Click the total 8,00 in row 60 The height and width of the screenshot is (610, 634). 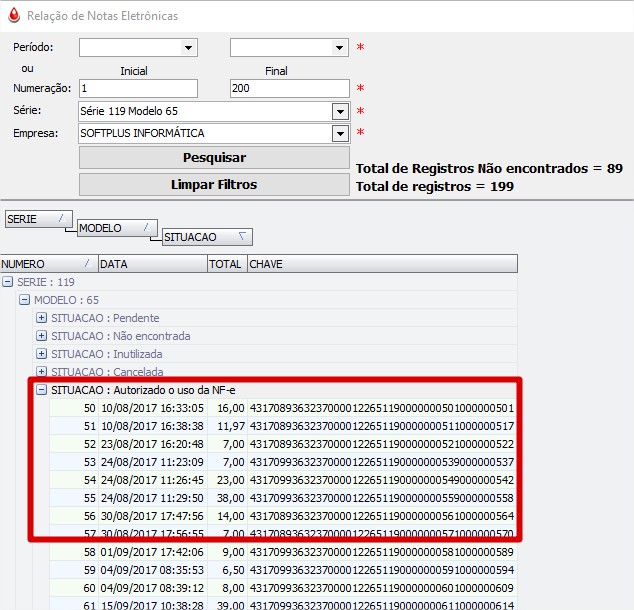tap(234, 588)
